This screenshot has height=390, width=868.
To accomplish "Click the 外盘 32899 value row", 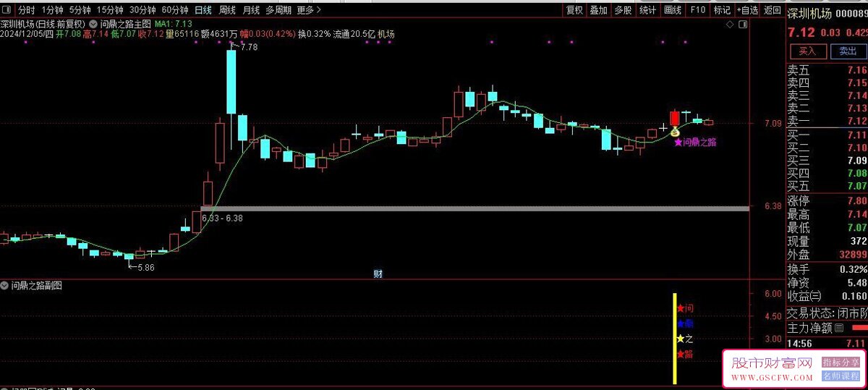I will 827,255.
